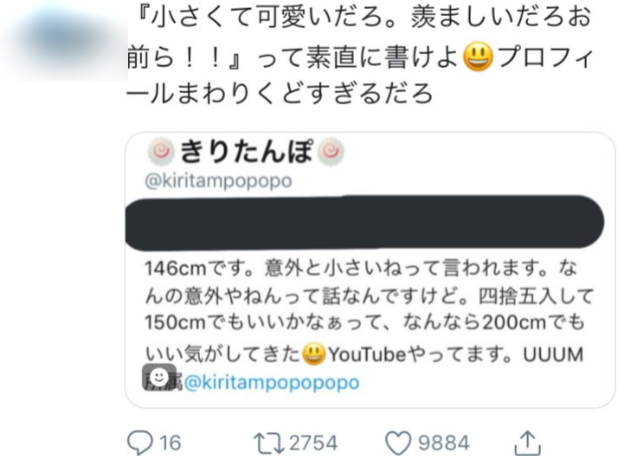634x456 pixels.
Task: Click the naruto swirl emoji before きりたんぽ
Action: 161,152
